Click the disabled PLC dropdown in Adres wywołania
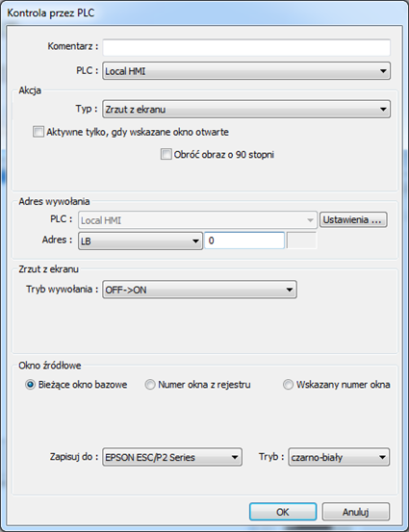This screenshot has width=409, height=532. pos(197,220)
